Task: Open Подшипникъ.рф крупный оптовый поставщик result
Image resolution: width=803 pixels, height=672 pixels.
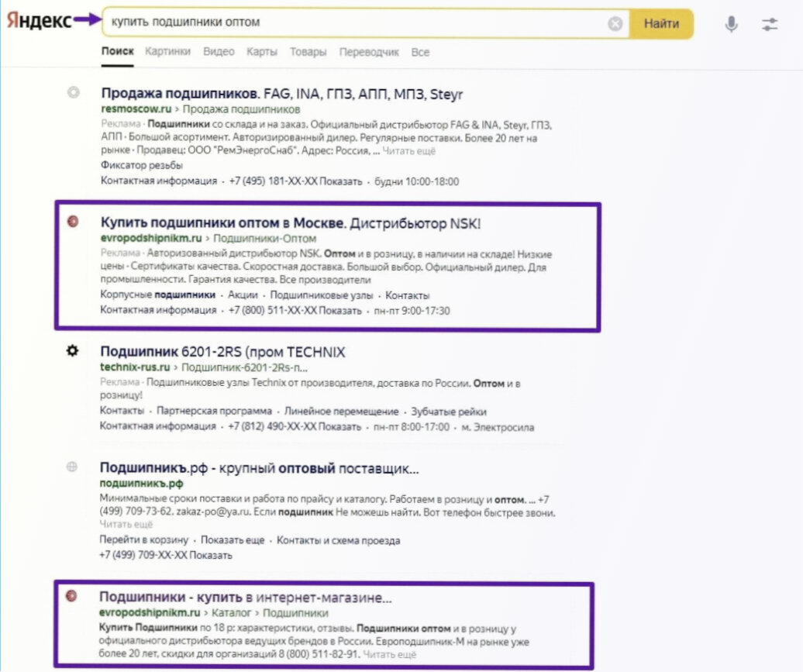Action: (259, 468)
